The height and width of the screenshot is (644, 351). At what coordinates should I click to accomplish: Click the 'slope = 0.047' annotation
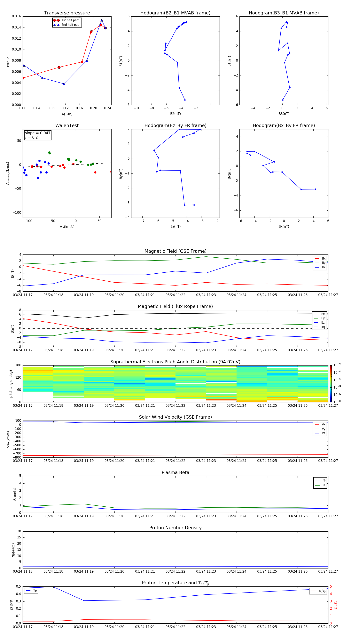point(38,133)
